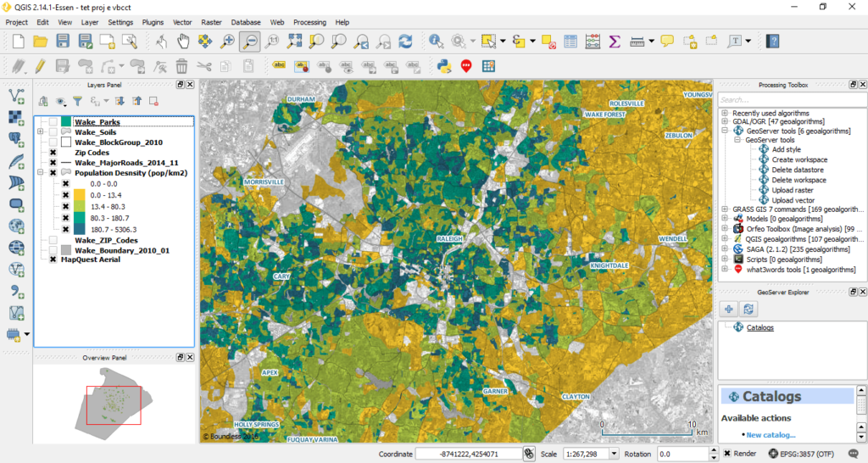The image size is (868, 463).
Task: Refresh the map canvas
Action: coord(406,41)
